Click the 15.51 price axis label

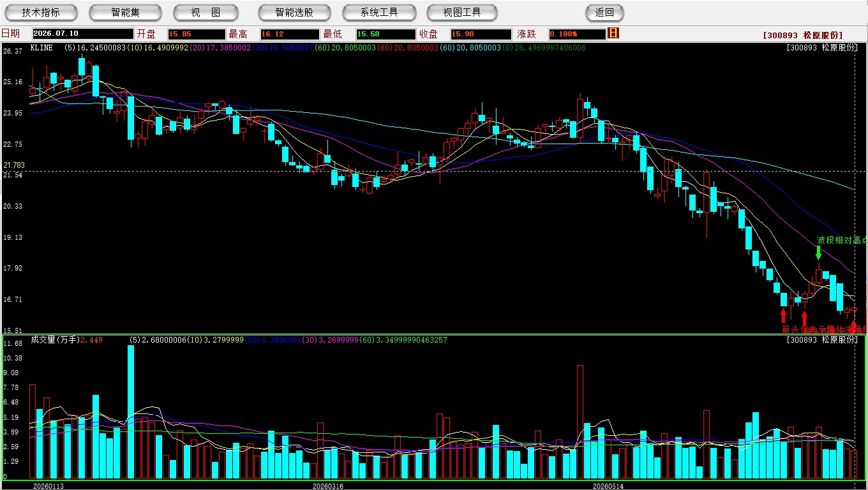click(13, 330)
